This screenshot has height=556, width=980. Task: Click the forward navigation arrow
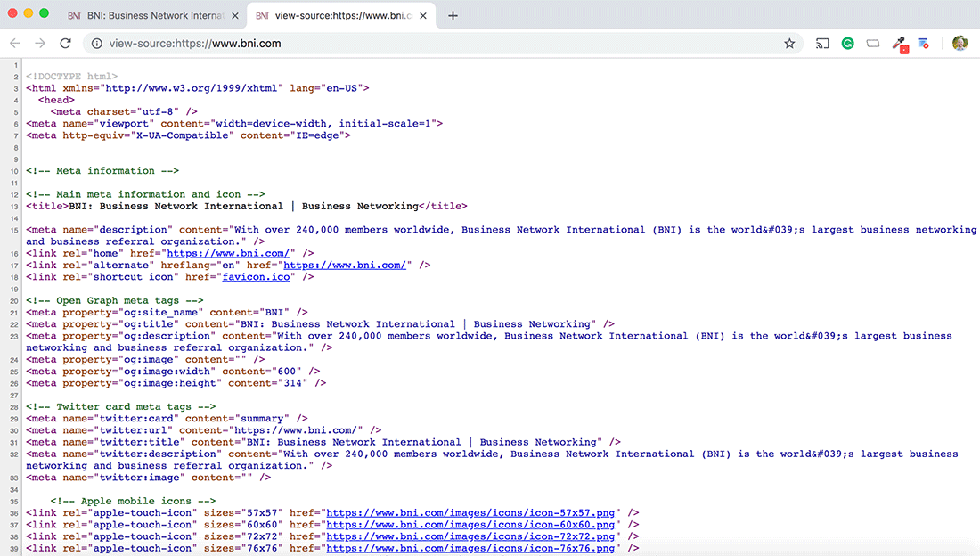click(39, 43)
